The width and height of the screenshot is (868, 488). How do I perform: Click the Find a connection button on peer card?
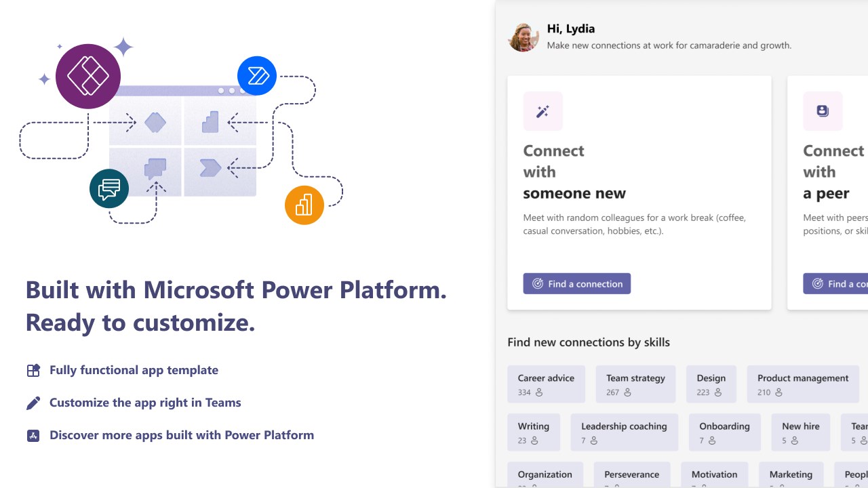coord(835,283)
